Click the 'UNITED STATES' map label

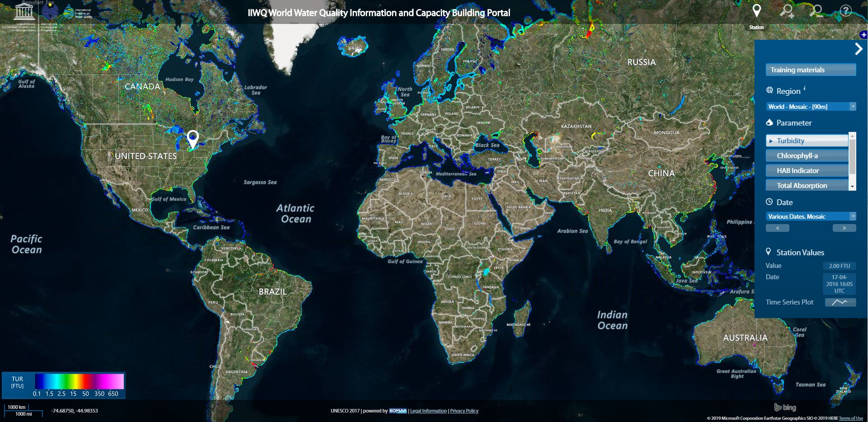pos(146,156)
